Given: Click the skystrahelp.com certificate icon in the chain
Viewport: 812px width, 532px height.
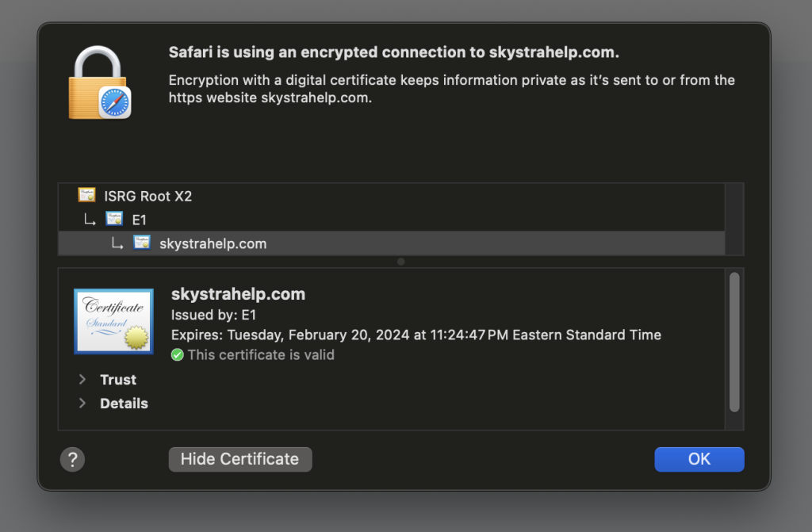Looking at the screenshot, I should click(142, 243).
